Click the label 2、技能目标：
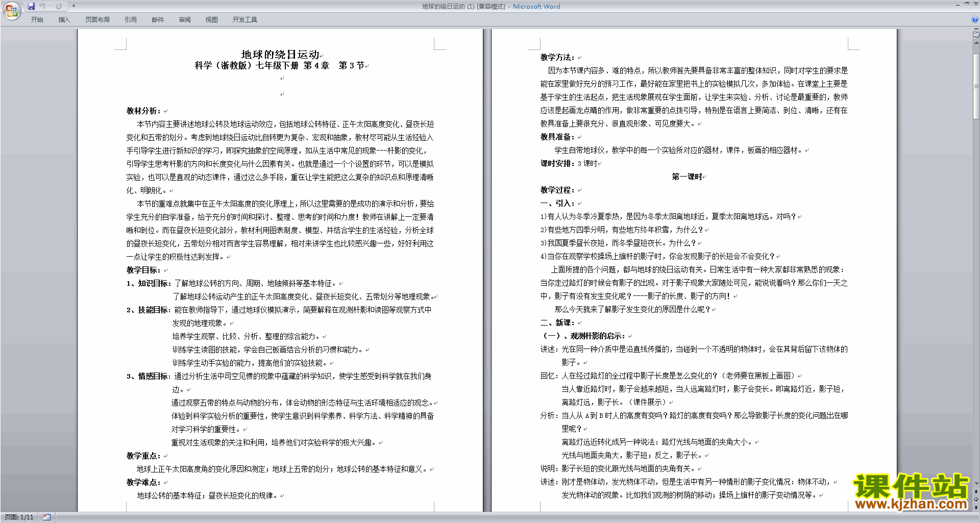Image resolution: width=980 pixels, height=523 pixels. click(x=149, y=310)
